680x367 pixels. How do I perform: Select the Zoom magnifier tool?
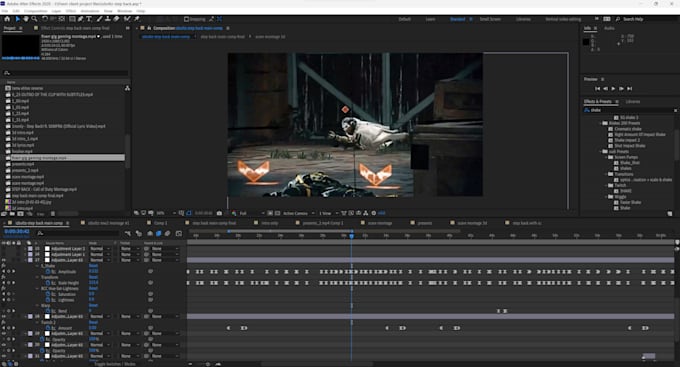point(34,19)
